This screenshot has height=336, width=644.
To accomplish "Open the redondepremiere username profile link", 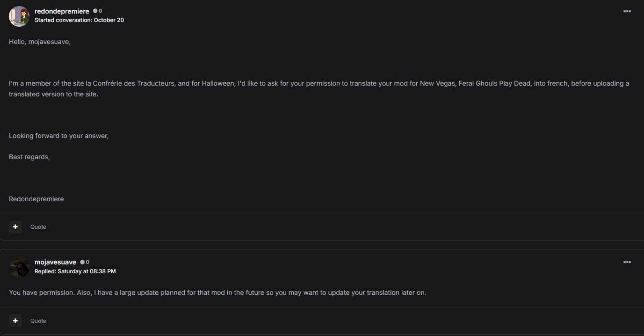I will (x=62, y=11).
